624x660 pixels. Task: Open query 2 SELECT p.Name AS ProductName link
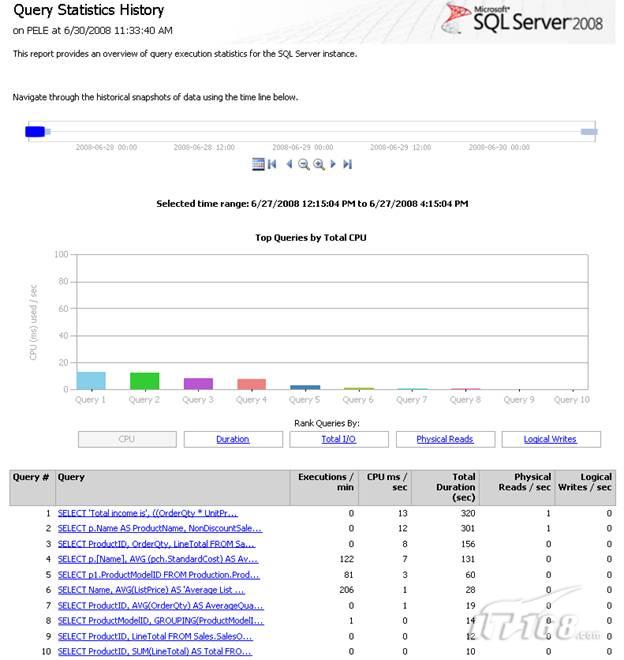160,528
